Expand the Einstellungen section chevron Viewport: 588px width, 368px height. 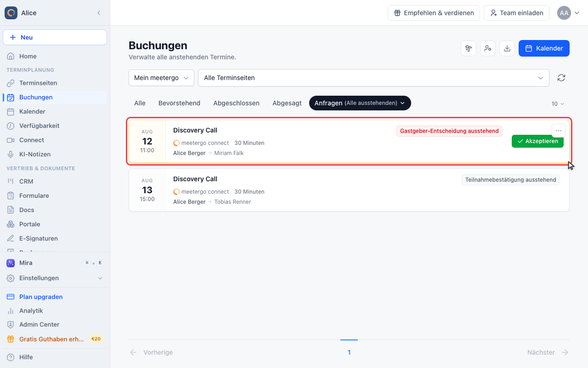coord(100,278)
